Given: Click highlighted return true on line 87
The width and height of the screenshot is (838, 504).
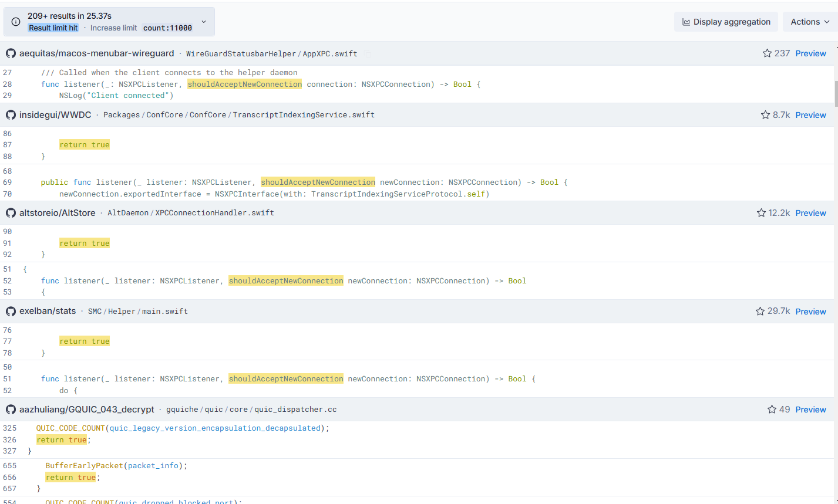Looking at the screenshot, I should [x=85, y=145].
